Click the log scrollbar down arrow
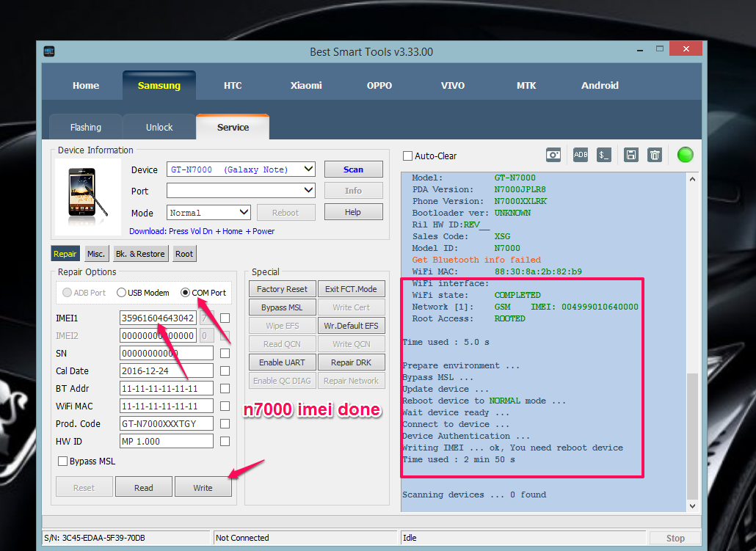Viewport: 756px width, 551px height. [692, 506]
